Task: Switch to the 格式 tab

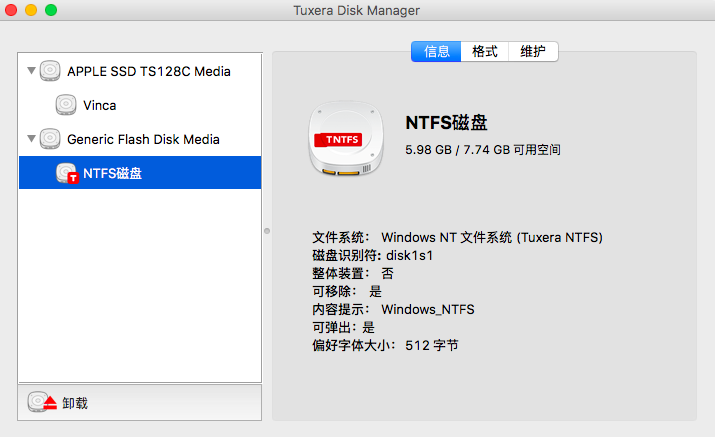Action: [485, 52]
